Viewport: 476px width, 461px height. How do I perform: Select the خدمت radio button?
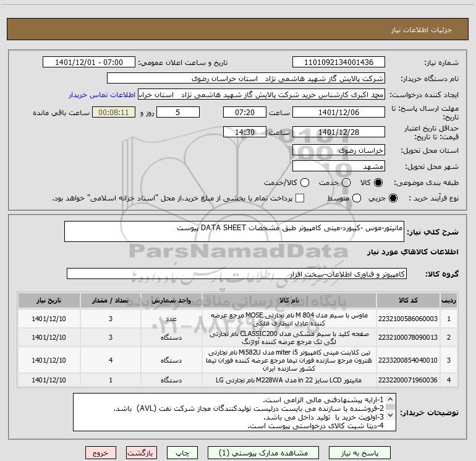point(346,183)
